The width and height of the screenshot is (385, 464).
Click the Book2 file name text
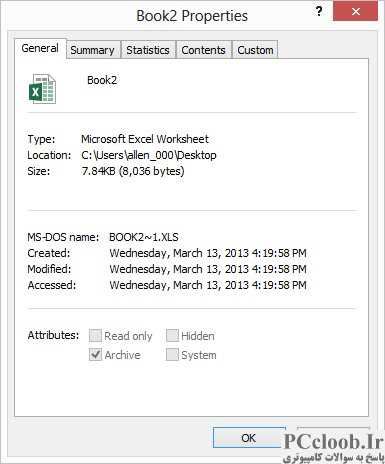click(102, 80)
